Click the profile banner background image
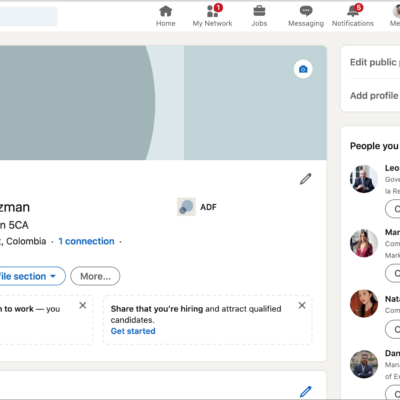Image resolution: width=400 pixels, height=400 pixels. point(163,103)
